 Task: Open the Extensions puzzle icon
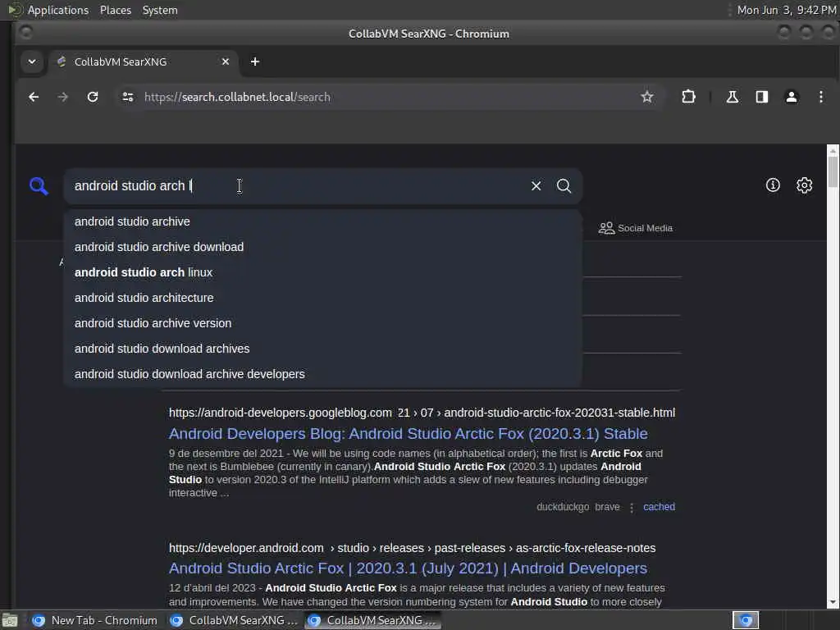pos(688,97)
